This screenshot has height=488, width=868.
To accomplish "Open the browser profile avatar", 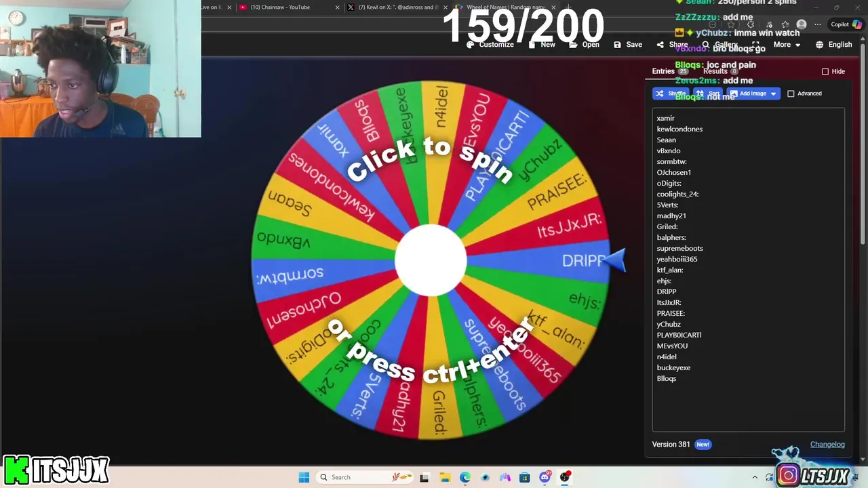I will (x=802, y=24).
